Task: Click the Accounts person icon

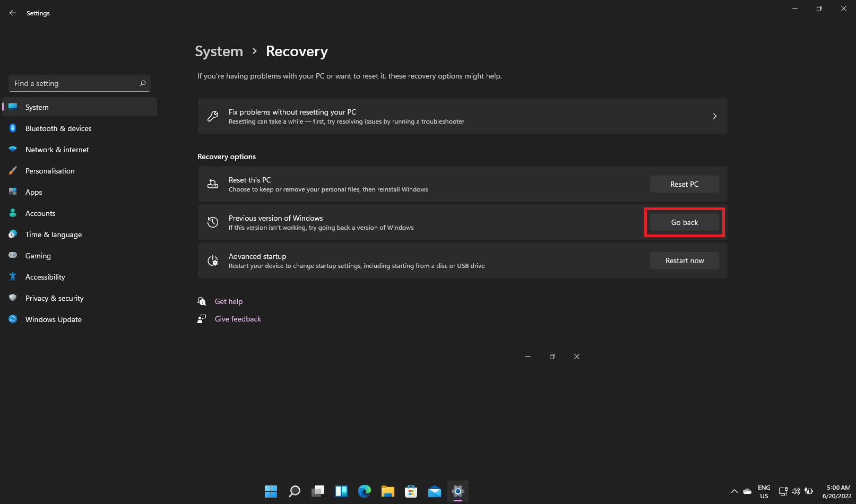Action: [x=13, y=213]
